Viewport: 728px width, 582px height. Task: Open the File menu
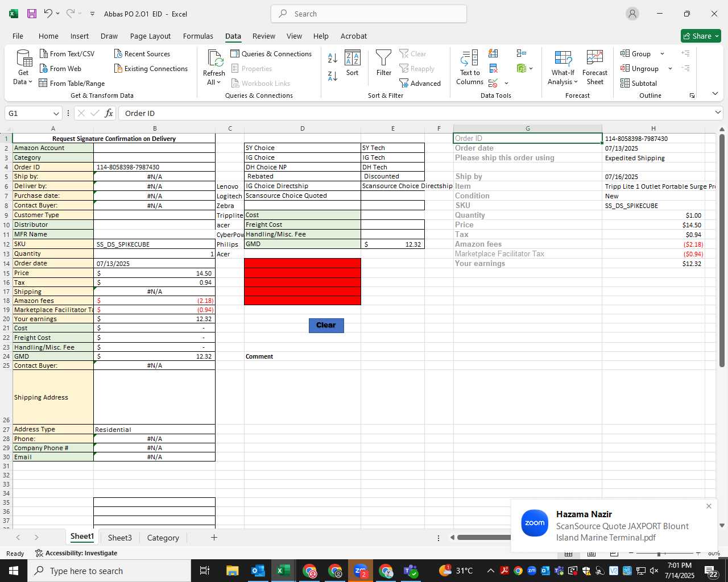tap(18, 36)
